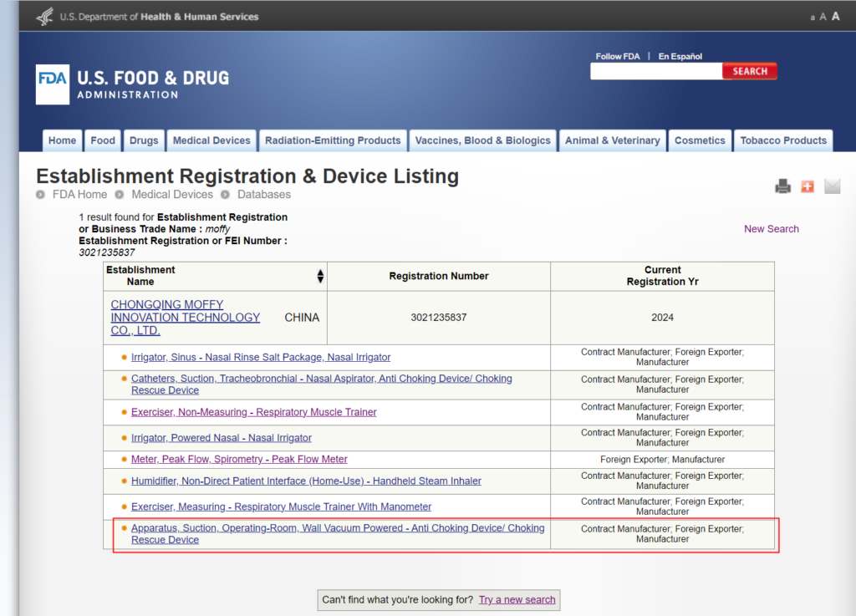Open Chongqing Moffy Innovation Technology link
The height and width of the screenshot is (616, 856).
pyautogui.click(x=185, y=318)
